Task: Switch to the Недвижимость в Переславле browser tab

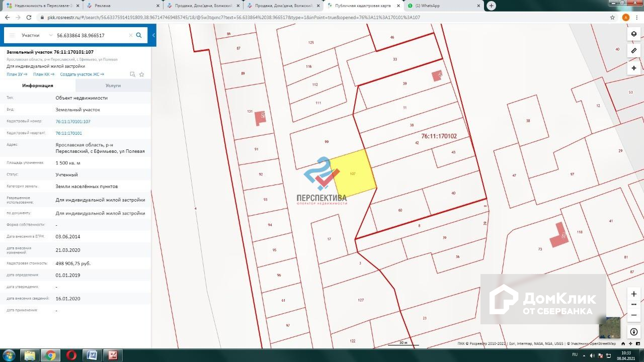Action: click(42, 6)
